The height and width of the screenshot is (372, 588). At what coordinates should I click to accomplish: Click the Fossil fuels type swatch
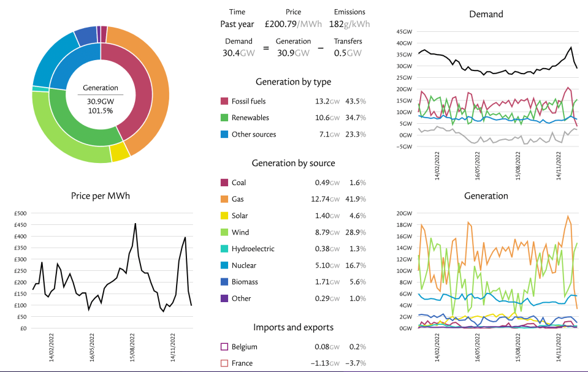[x=224, y=101]
